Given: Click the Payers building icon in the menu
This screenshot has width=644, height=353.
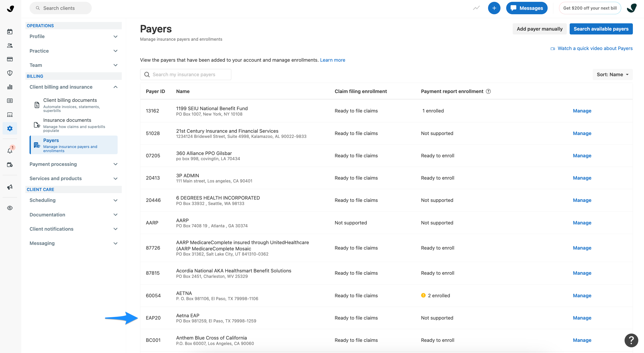Looking at the screenshot, I should click(37, 145).
